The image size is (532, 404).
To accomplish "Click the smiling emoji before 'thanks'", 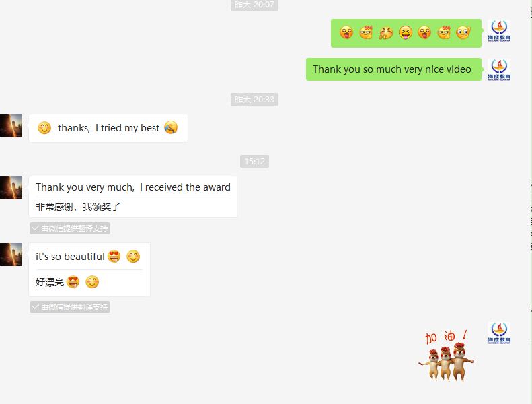I will point(44,128).
